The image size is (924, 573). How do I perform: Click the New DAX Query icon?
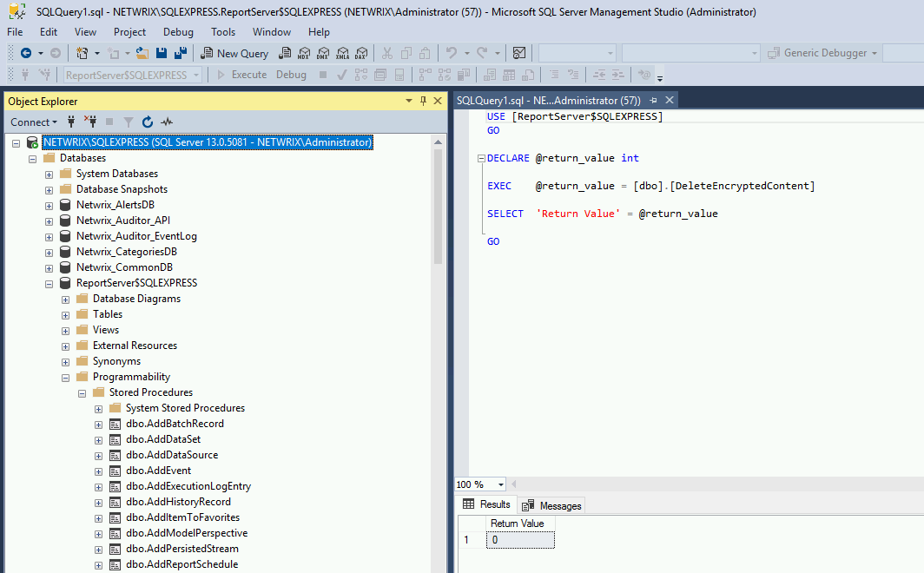pos(361,53)
